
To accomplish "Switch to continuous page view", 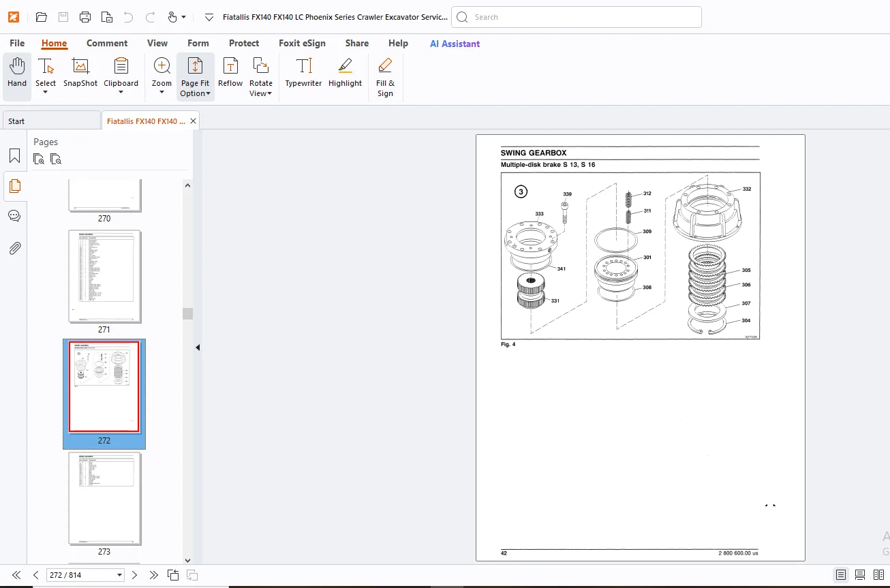I will tap(860, 575).
